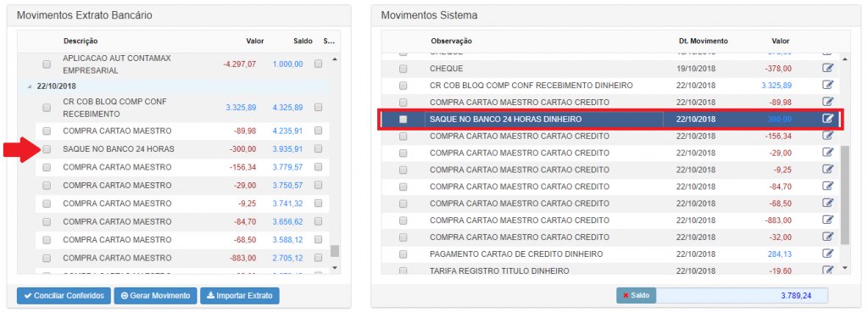
Task: Edit the CHEQUE movement dated 19/10/2018
Action: coord(827,69)
